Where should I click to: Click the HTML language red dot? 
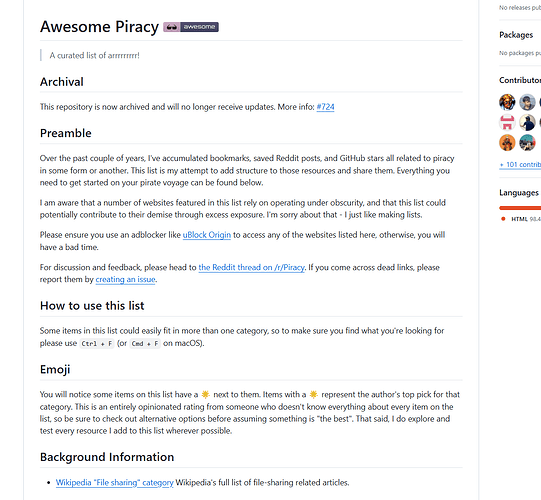point(503,219)
